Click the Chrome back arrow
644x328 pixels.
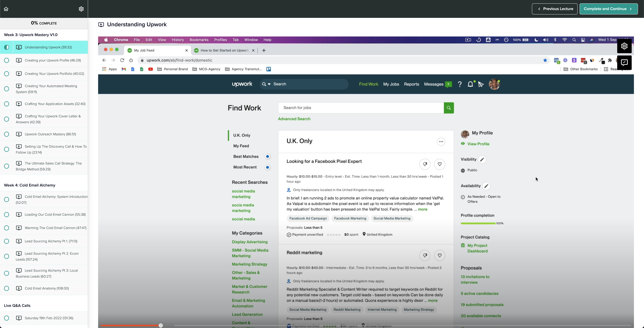click(x=104, y=60)
